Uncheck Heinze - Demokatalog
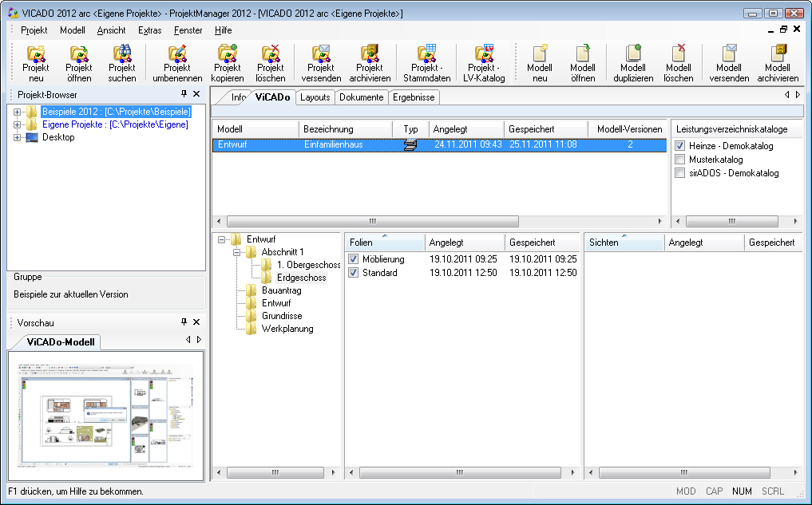Screen dimensions: 812x505 (x=680, y=146)
